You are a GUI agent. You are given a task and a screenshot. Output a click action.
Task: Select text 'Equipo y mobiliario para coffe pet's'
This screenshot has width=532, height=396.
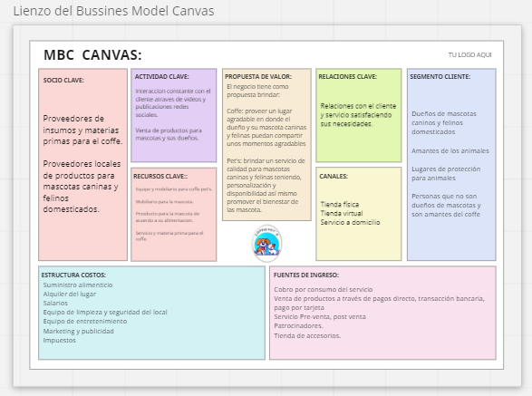pos(173,189)
